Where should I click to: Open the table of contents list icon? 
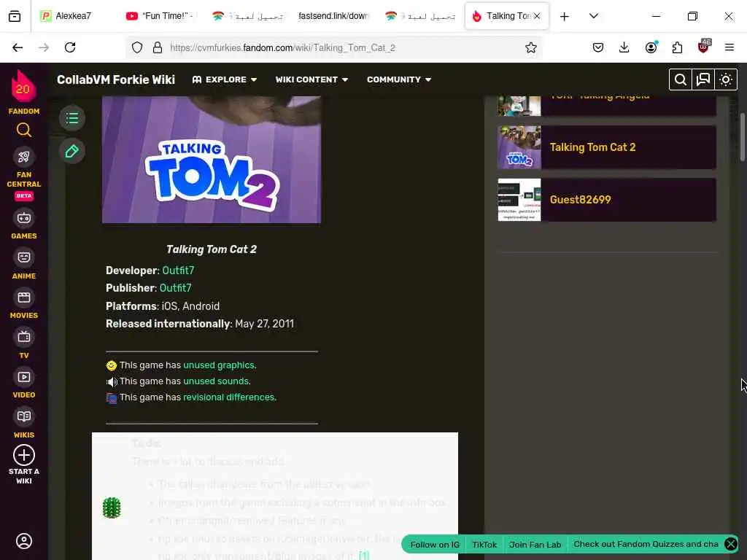[72, 117]
